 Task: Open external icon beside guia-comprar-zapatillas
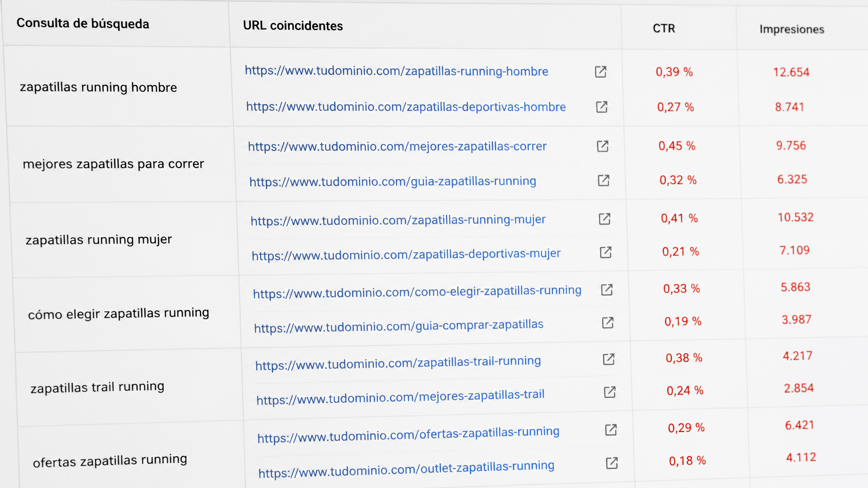(x=608, y=323)
